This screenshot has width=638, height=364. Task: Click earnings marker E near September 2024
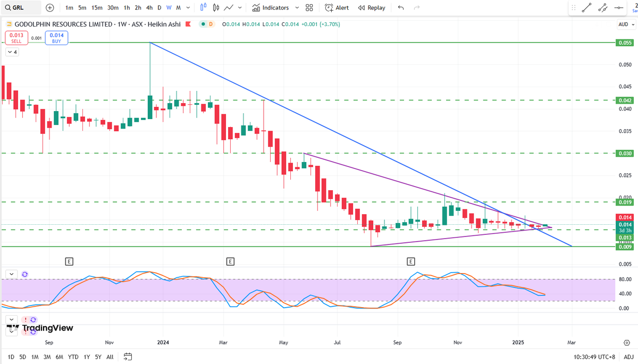coord(410,261)
